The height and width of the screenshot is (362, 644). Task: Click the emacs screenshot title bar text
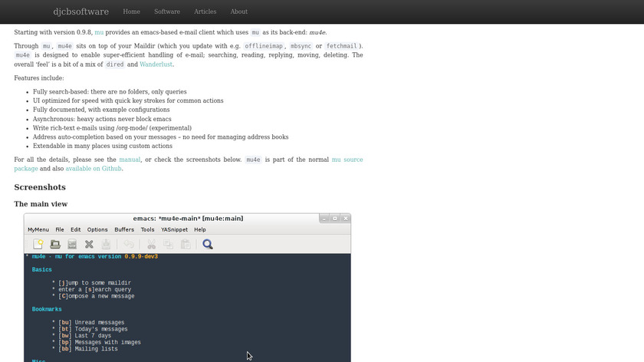(x=188, y=219)
